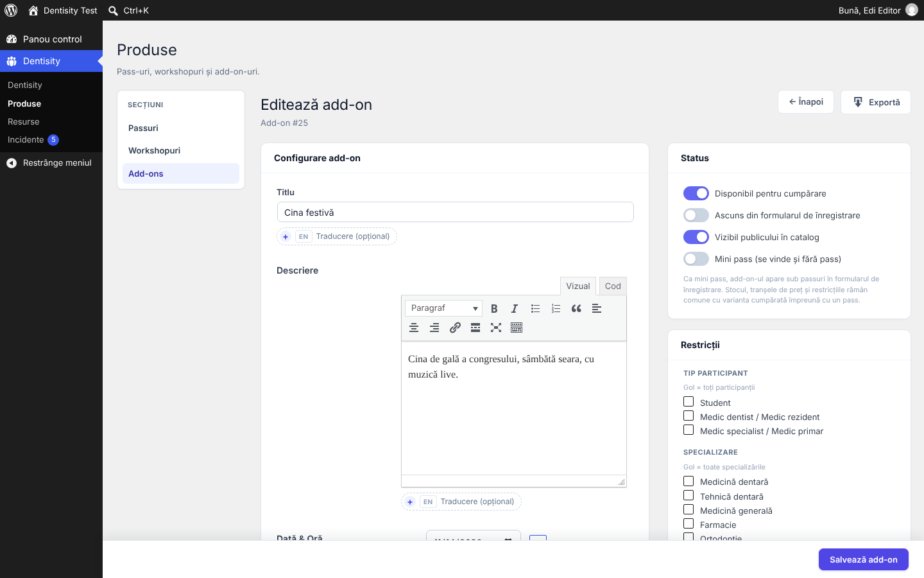Screen dimensions: 924x578
Task: Open Panou control in the sidebar
Action: click(51, 39)
